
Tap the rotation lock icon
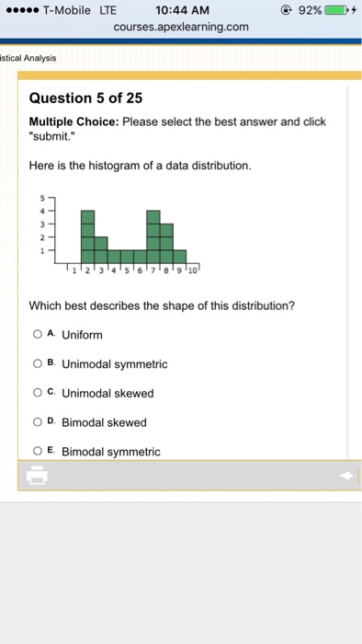point(286,10)
